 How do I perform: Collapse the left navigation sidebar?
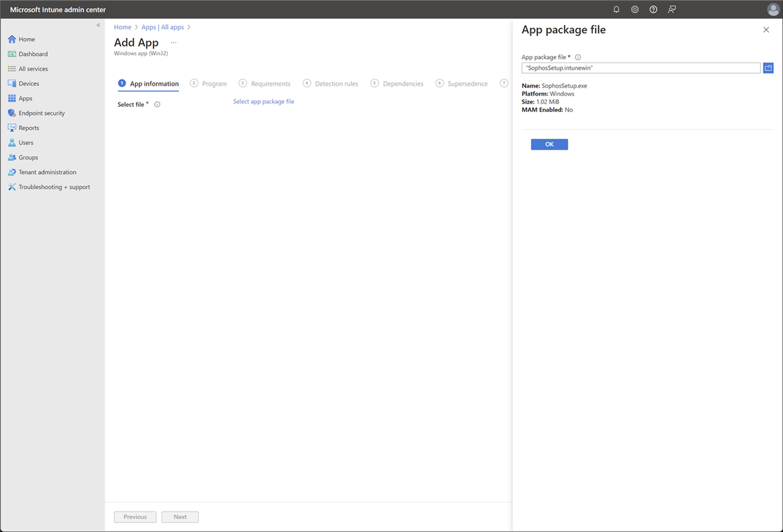pos(98,25)
